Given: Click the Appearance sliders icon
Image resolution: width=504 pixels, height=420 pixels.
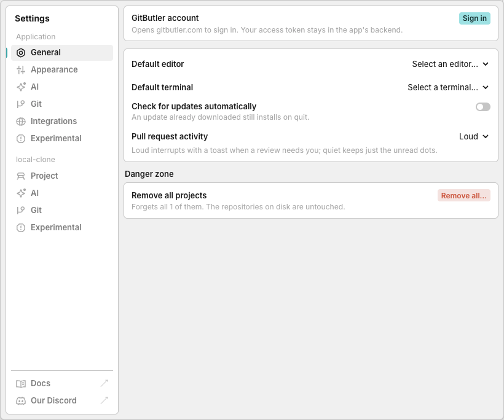Looking at the screenshot, I should tap(21, 69).
